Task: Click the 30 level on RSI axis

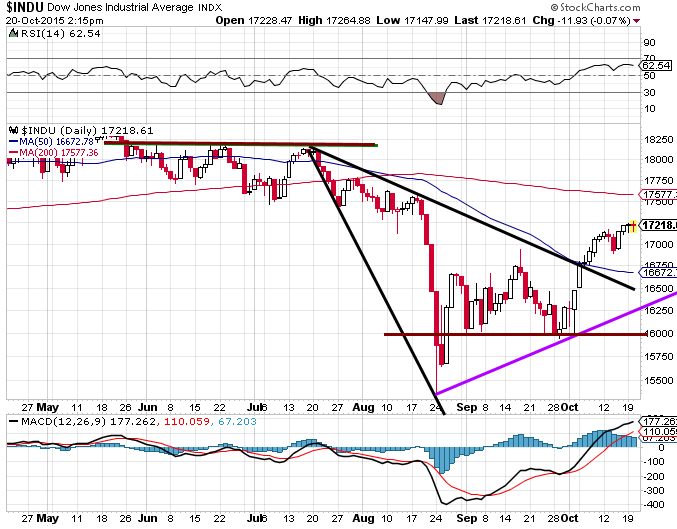Action: (649, 92)
